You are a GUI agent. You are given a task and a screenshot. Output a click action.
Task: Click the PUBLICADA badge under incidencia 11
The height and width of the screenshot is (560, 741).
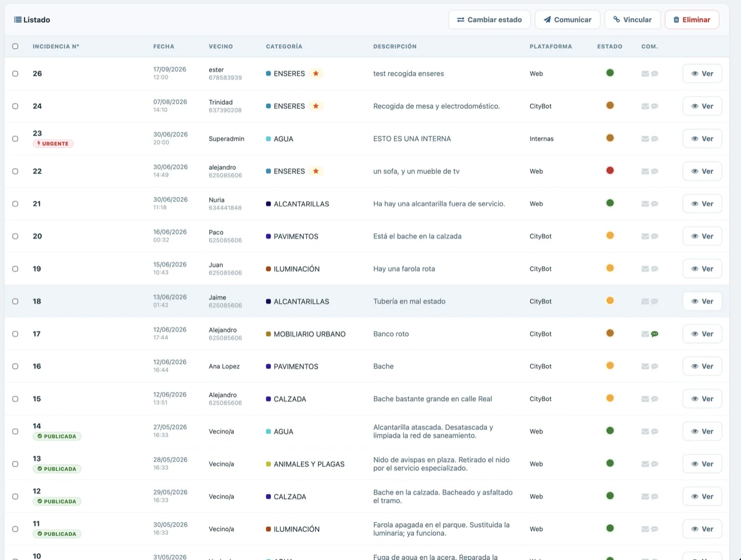[57, 534]
